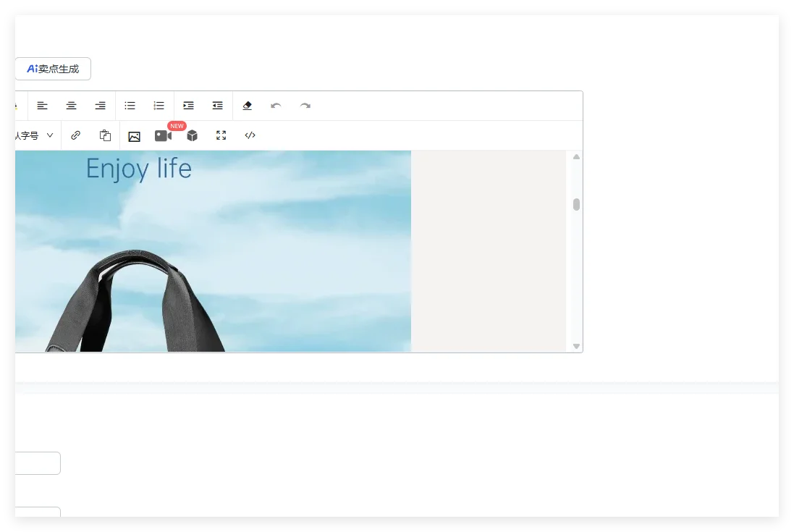Click the paste clipboard icon
The image size is (794, 532).
[105, 135]
